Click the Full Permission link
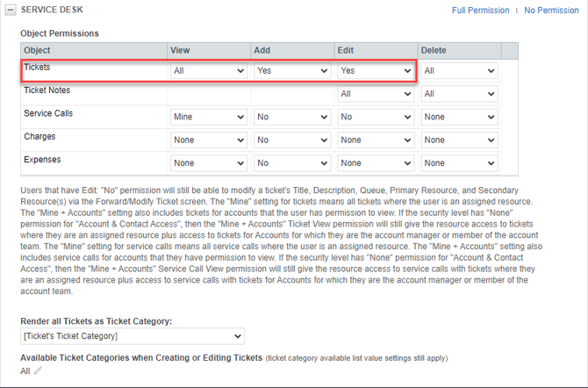This screenshot has width=588, height=388. point(480,11)
